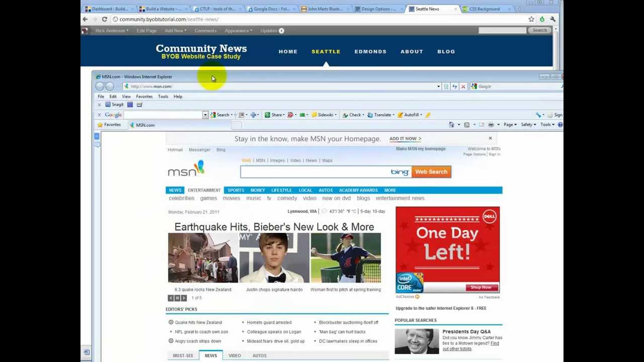Select the MSN SPORTS nav tab
Image resolution: width=644 pixels, height=362 pixels.
(235, 190)
